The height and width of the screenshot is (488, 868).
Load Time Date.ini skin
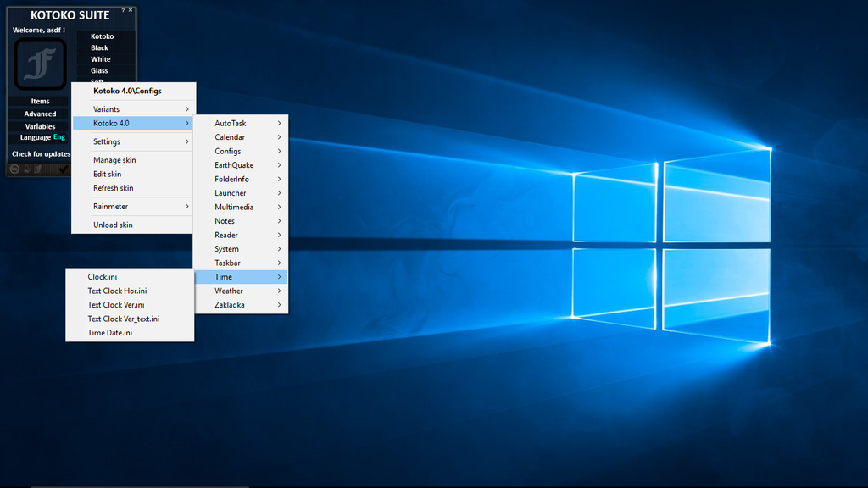[130, 332]
